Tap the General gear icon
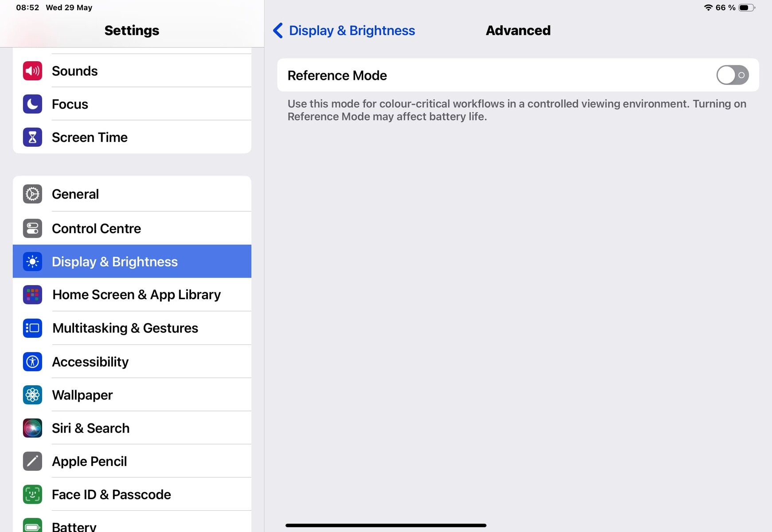 pos(32,194)
